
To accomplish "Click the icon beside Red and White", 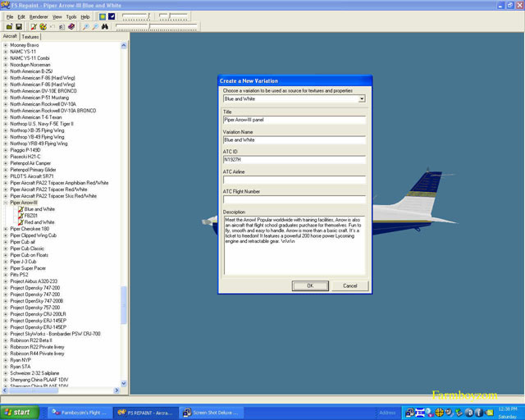I will (21, 222).
